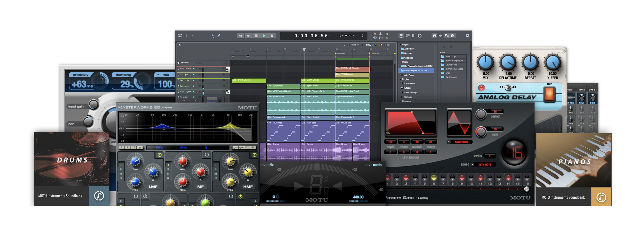Select the pencil tool

point(218,36)
